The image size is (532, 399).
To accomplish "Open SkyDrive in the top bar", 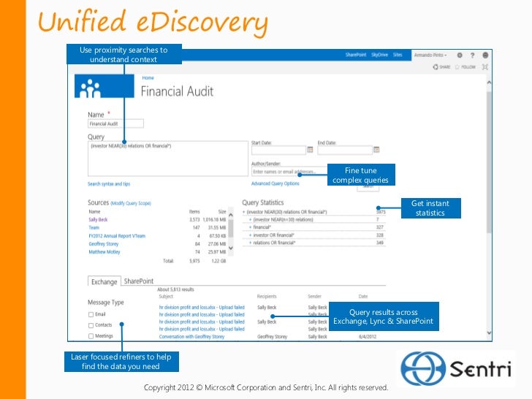I will pyautogui.click(x=379, y=55).
